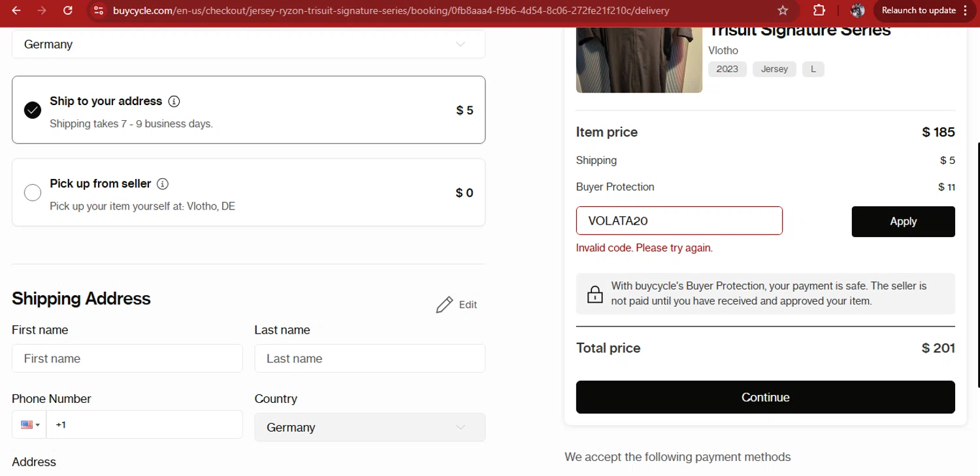Click 'Pick up your item yourself at: Vlotho, DE'
The width and height of the screenshot is (980, 476).
click(x=142, y=206)
